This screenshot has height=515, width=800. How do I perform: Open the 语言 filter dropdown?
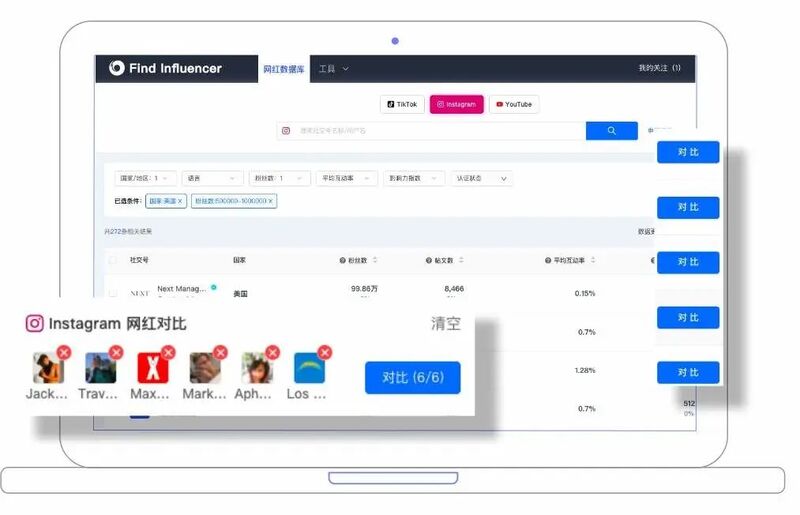212,178
